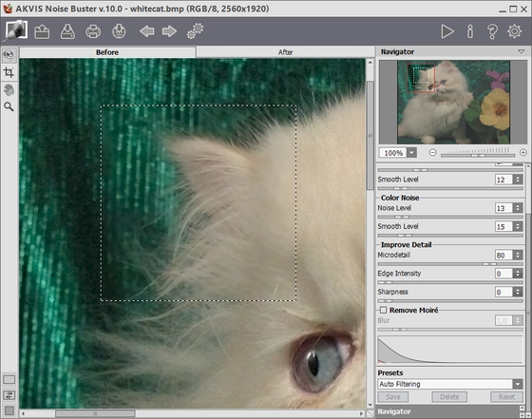The image size is (532, 419).
Task: Click the Save preset button
Action: (x=393, y=397)
